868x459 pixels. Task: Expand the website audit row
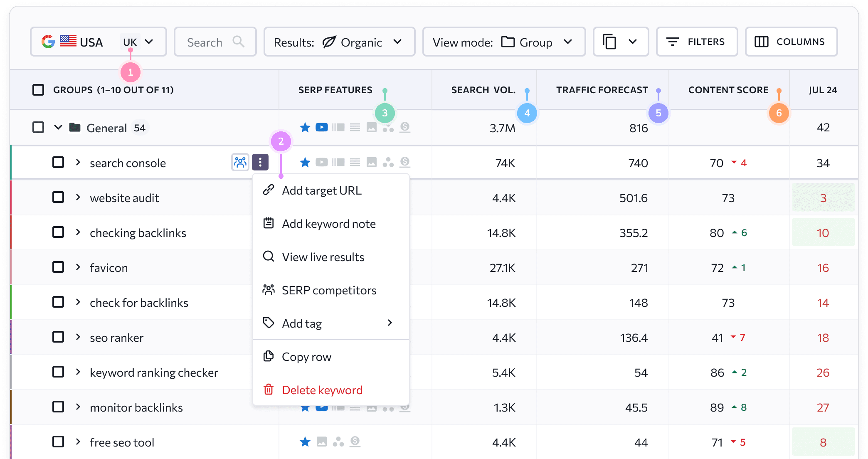(x=78, y=197)
